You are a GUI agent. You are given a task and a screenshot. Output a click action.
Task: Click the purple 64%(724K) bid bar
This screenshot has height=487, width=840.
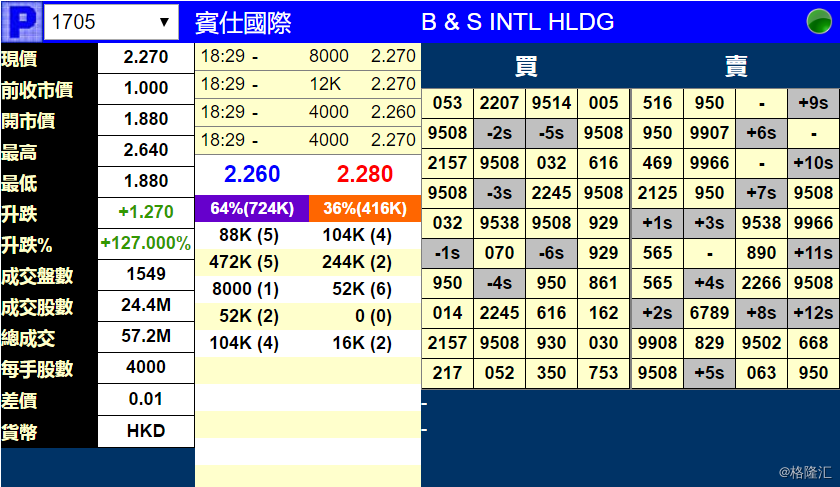pyautogui.click(x=252, y=208)
